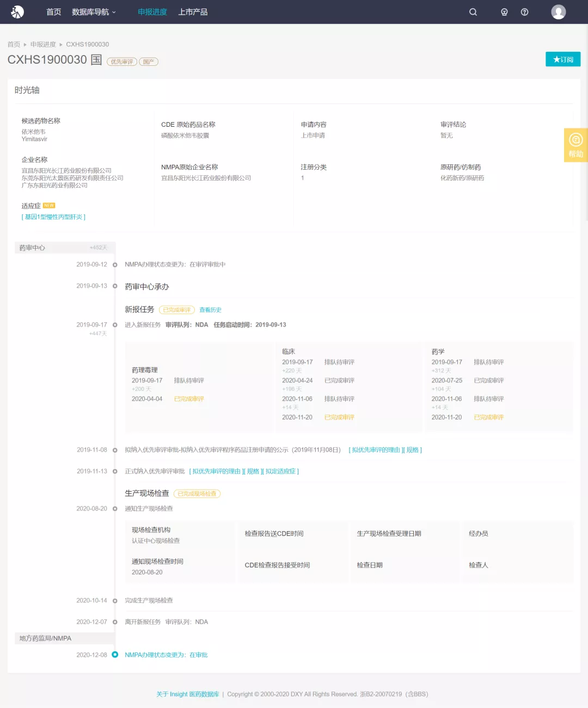Image resolution: width=588 pixels, height=708 pixels.
Task: Select the 2020-10-14 timeline dot
Action: pos(115,601)
